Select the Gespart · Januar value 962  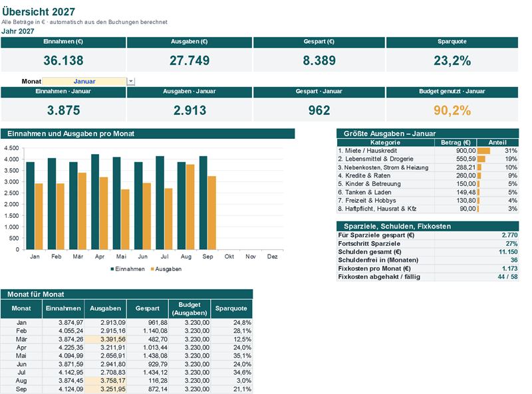319,110
